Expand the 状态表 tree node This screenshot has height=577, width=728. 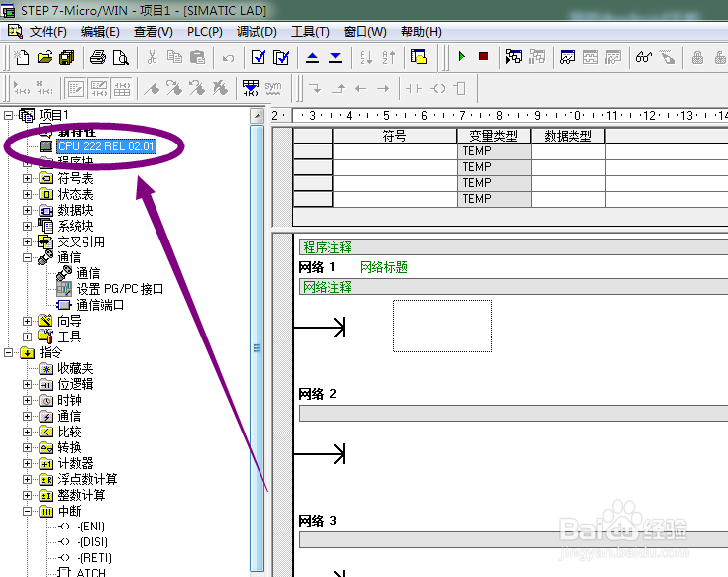click(27, 194)
